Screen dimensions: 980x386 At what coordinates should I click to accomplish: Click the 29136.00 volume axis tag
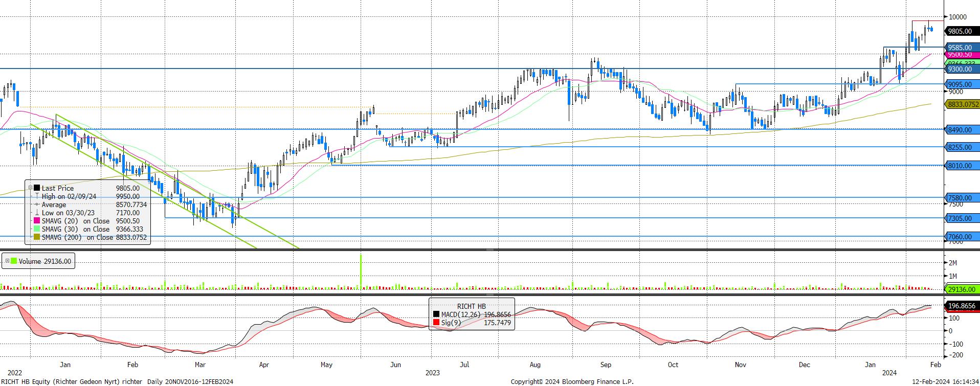[962, 289]
